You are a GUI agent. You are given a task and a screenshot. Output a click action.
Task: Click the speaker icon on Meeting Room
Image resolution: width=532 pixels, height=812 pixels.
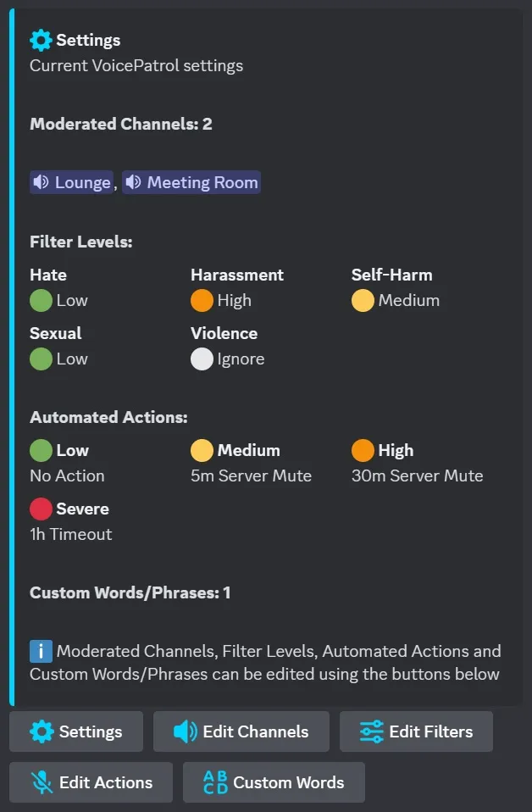tap(134, 182)
